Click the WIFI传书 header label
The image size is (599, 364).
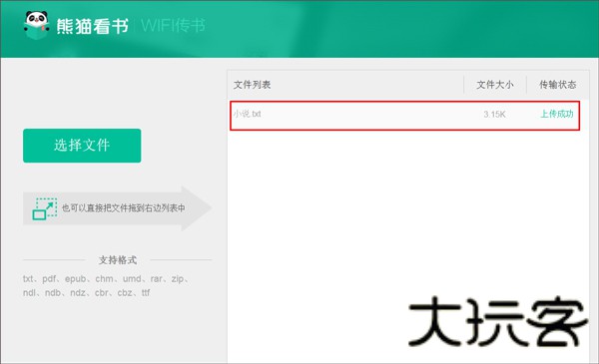[x=173, y=26]
